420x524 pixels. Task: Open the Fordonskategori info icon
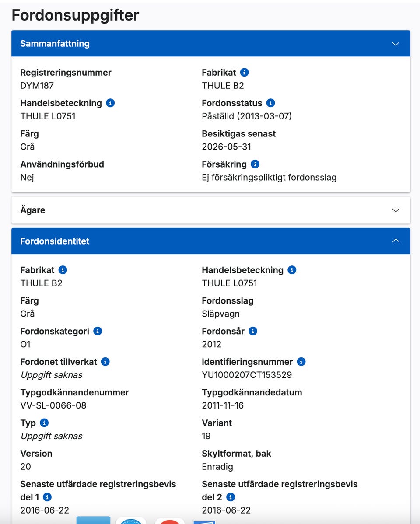[x=98, y=331]
